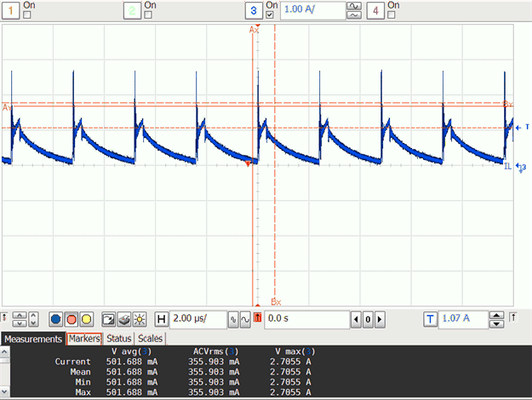Disable channel 3 On checkbox
532x400 pixels.
[269, 15]
